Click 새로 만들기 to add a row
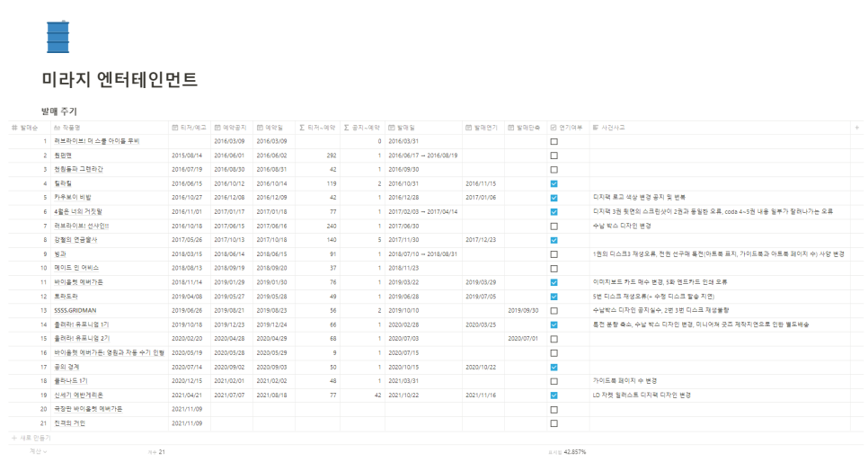Image resolution: width=868 pixels, height=462 pixels. click(31, 438)
